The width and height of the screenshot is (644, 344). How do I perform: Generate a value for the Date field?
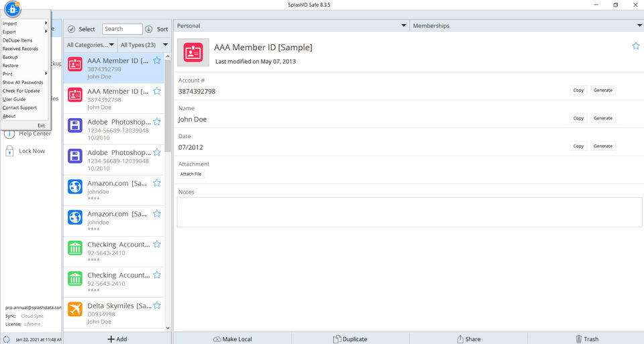pyautogui.click(x=603, y=146)
